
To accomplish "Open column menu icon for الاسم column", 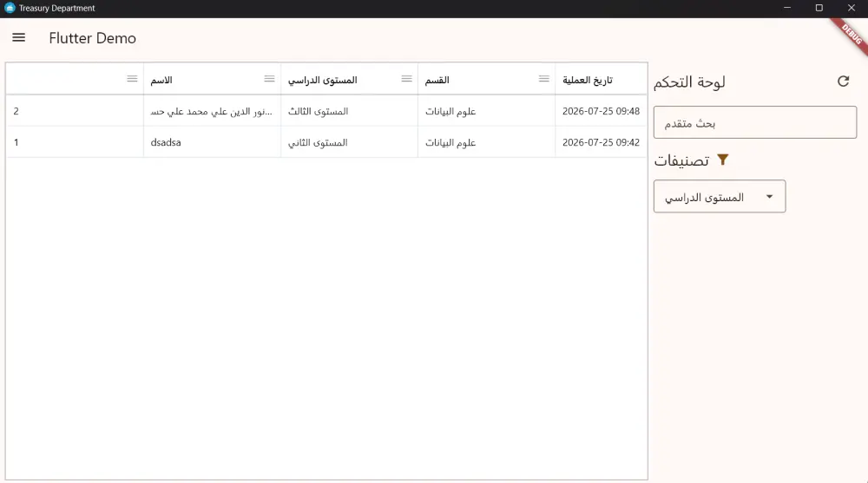I will click(269, 79).
